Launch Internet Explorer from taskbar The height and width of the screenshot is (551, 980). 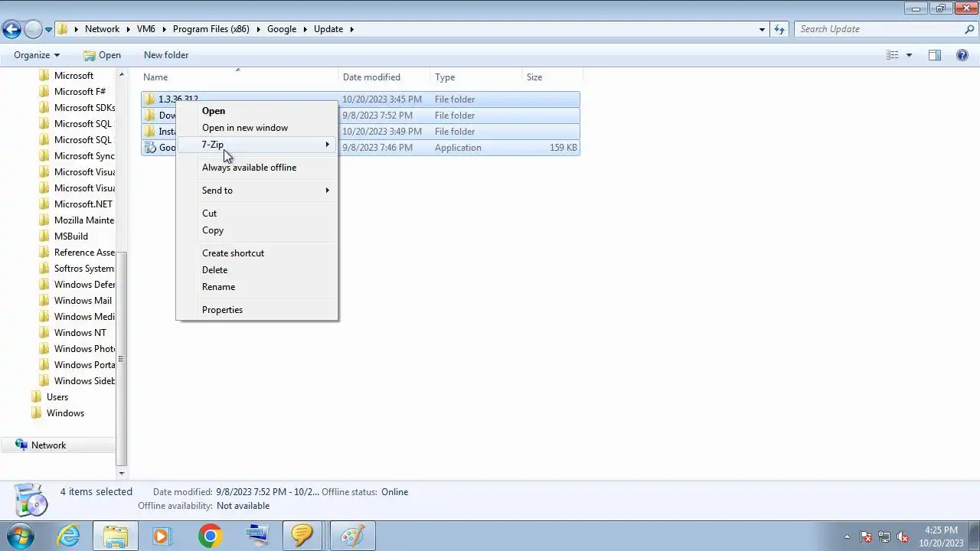[x=69, y=536]
